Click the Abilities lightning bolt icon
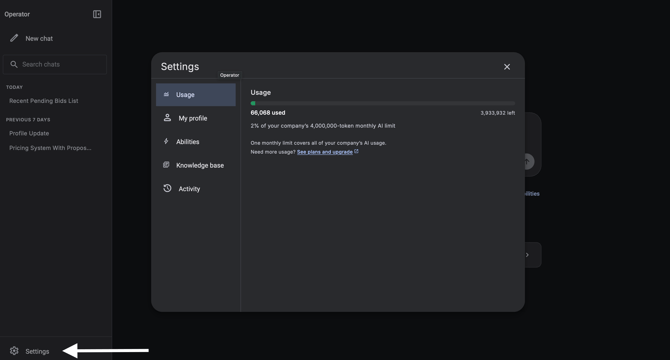This screenshot has width=670, height=360. pyautogui.click(x=166, y=141)
